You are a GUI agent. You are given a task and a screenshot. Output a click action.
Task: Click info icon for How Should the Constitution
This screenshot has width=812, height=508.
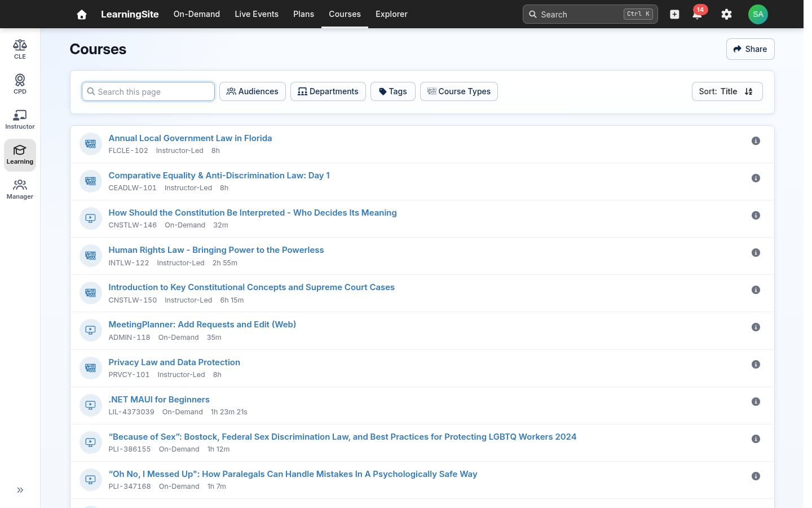click(756, 215)
